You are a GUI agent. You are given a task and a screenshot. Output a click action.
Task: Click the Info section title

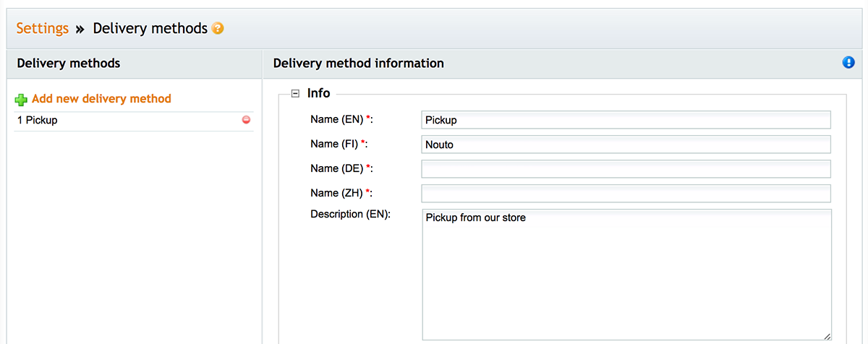[x=319, y=93]
